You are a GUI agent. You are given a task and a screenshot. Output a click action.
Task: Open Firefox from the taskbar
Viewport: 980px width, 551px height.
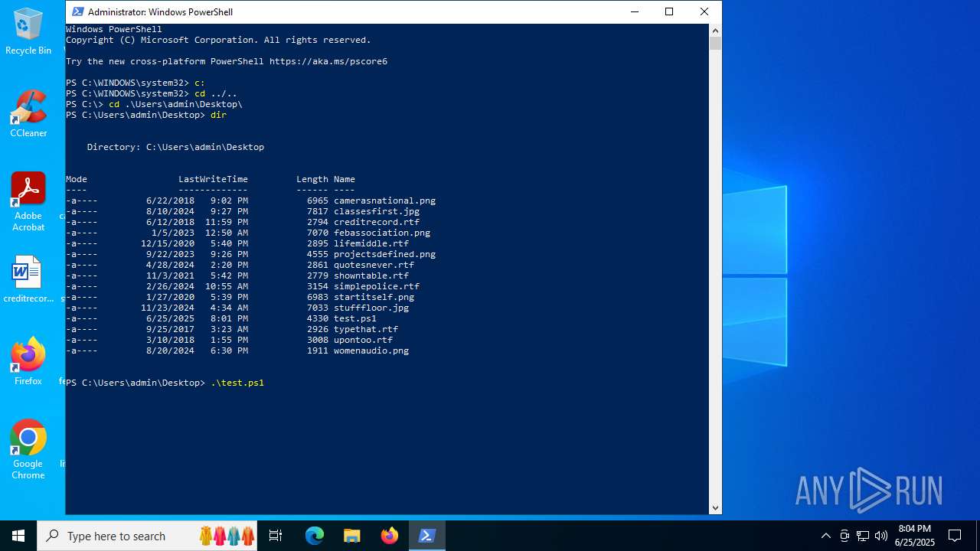pyautogui.click(x=390, y=536)
